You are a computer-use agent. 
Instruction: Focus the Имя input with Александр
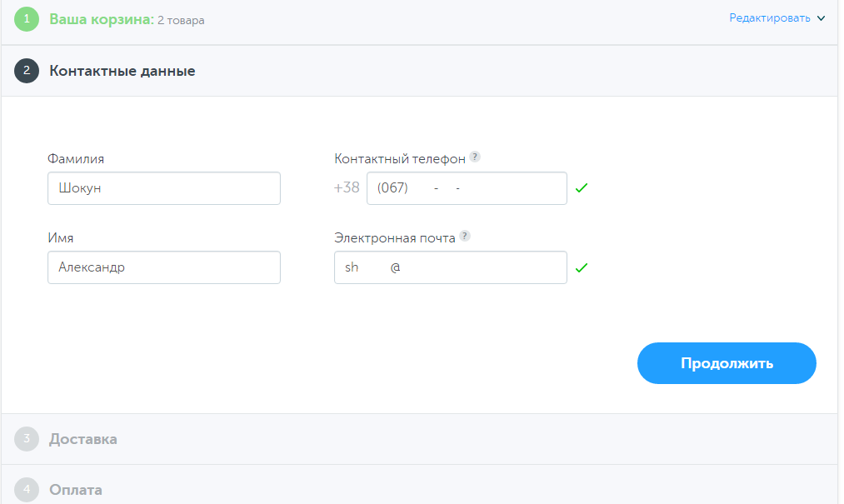164,267
